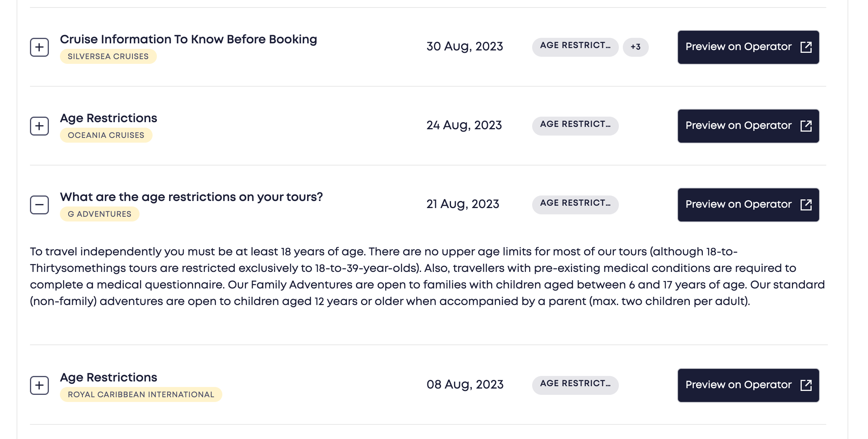This screenshot has height=439, width=868.
Task: Collapse the G Adventures age restrictions answer
Action: coord(39,205)
